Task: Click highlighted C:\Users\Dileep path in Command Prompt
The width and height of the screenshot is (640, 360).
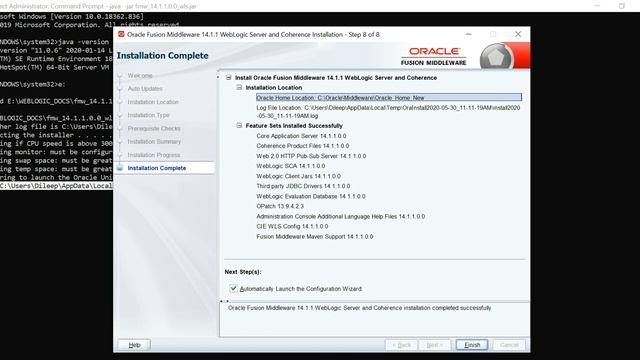Action: click(x=56, y=186)
